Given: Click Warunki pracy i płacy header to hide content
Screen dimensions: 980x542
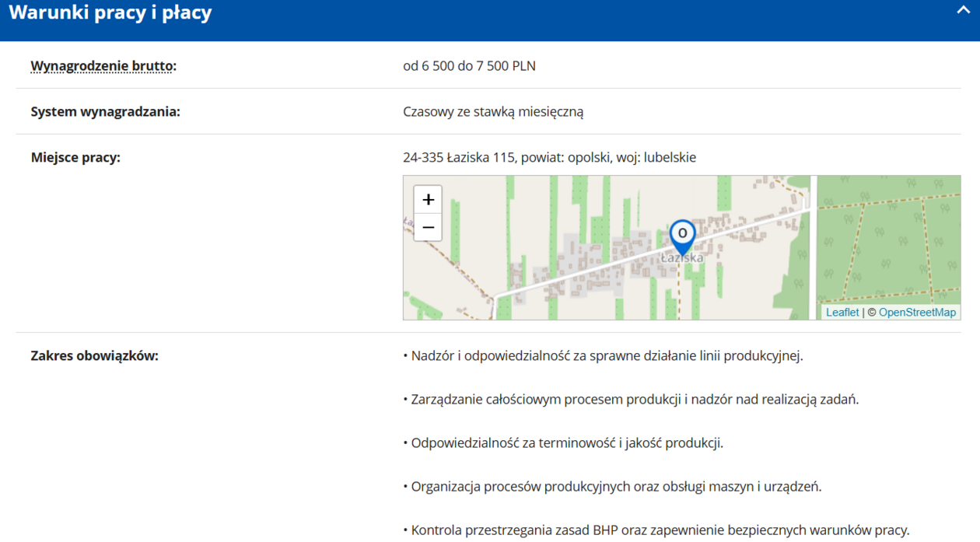Looking at the screenshot, I should click(111, 12).
